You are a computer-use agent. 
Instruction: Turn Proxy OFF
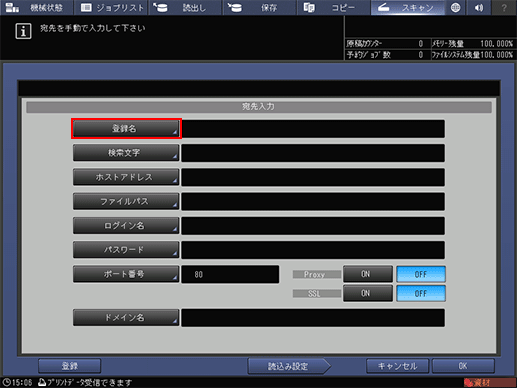[421, 274]
